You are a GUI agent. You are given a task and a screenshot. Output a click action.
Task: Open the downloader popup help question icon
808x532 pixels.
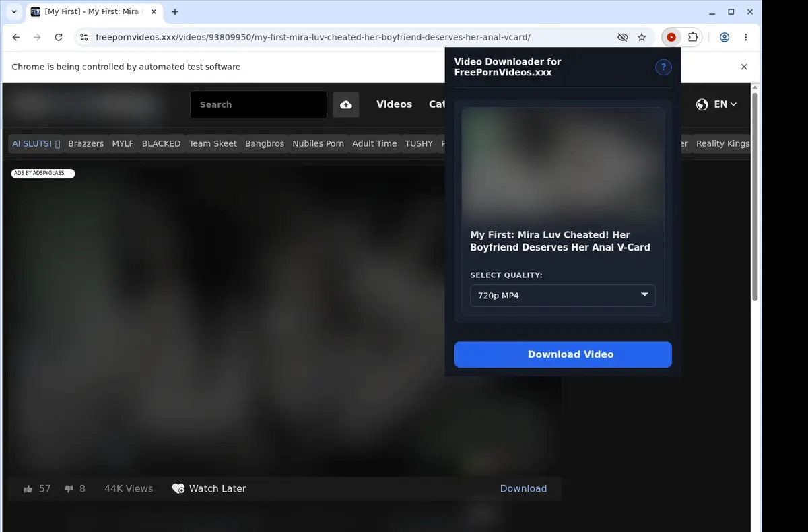click(x=663, y=67)
